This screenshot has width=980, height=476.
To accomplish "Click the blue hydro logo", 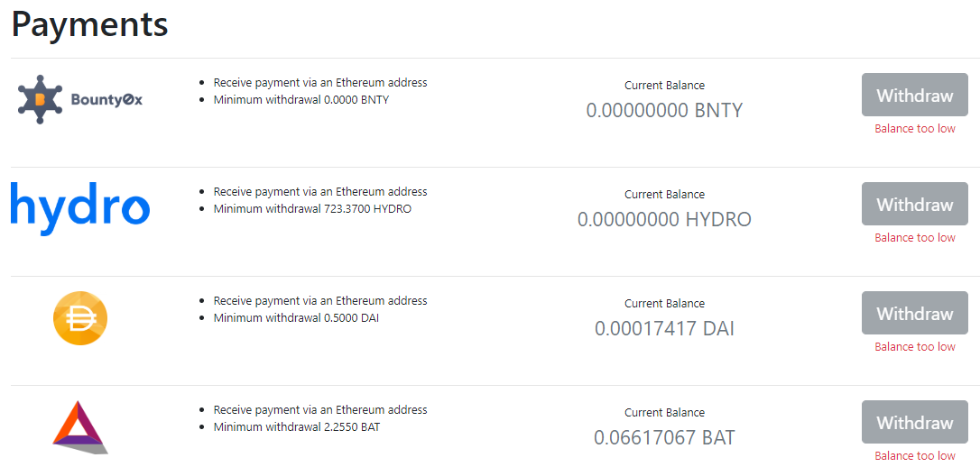I will 80,208.
